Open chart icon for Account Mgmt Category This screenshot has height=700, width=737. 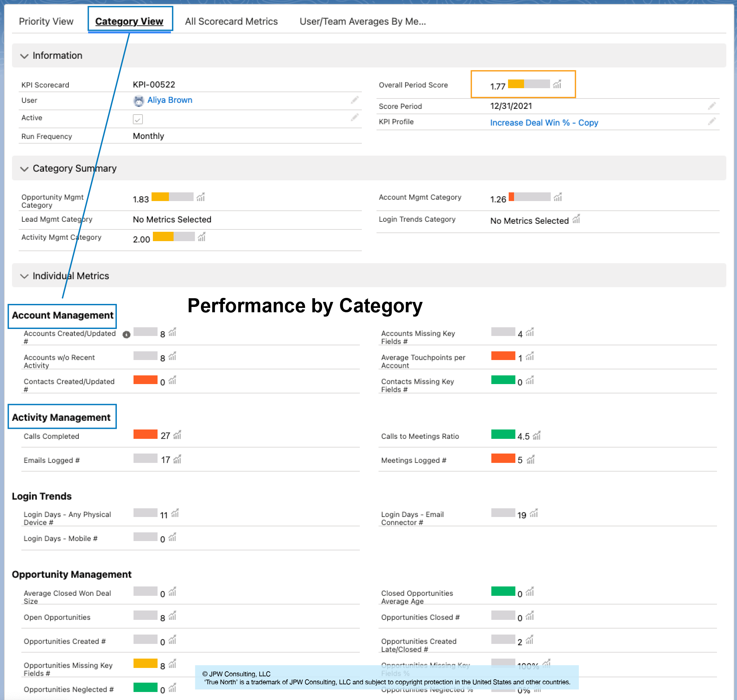(x=558, y=197)
